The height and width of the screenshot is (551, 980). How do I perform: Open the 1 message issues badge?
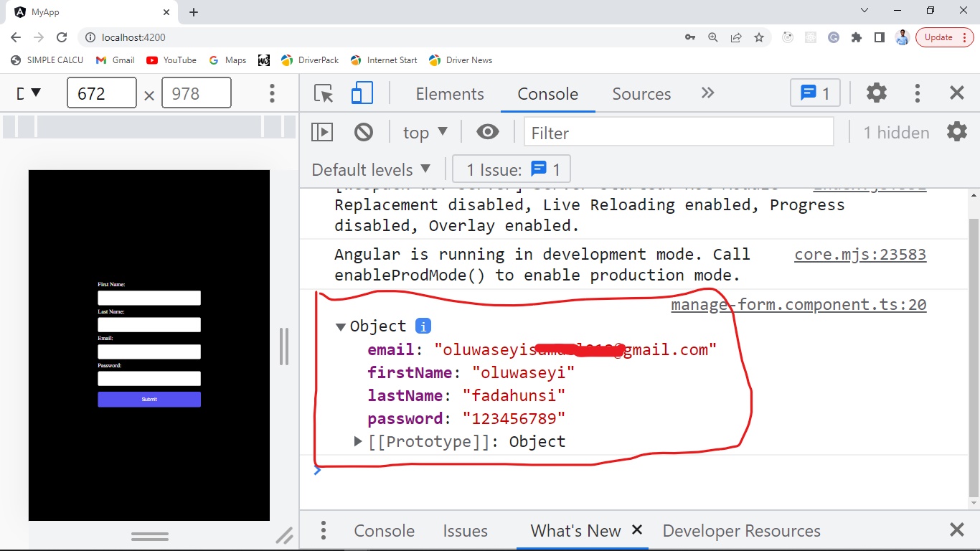pyautogui.click(x=815, y=93)
